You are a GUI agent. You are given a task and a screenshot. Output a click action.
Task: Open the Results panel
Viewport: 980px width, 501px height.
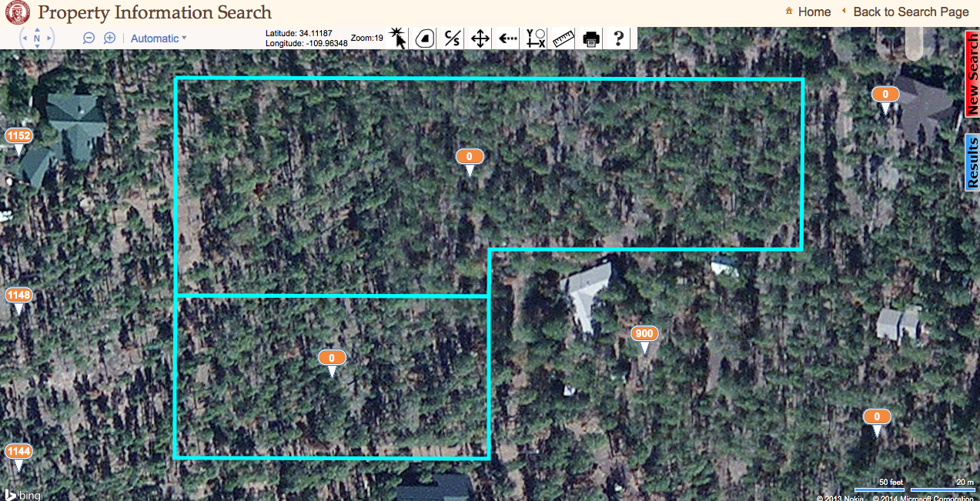point(972,162)
